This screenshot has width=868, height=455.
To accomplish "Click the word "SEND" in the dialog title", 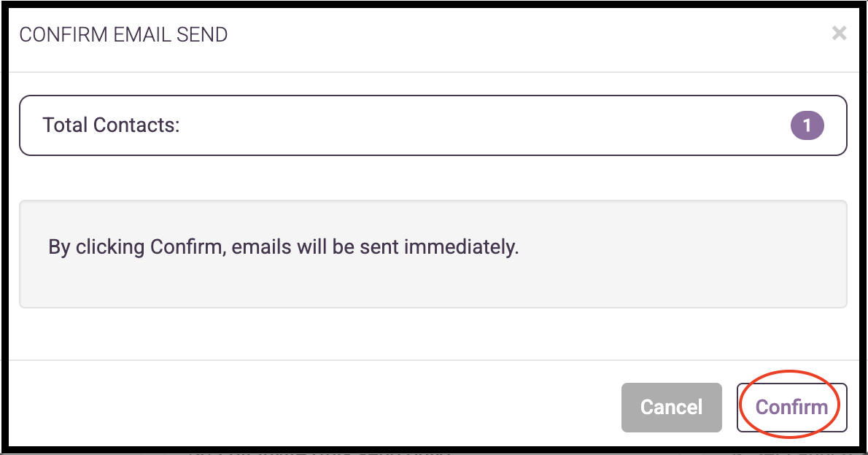I will (203, 34).
